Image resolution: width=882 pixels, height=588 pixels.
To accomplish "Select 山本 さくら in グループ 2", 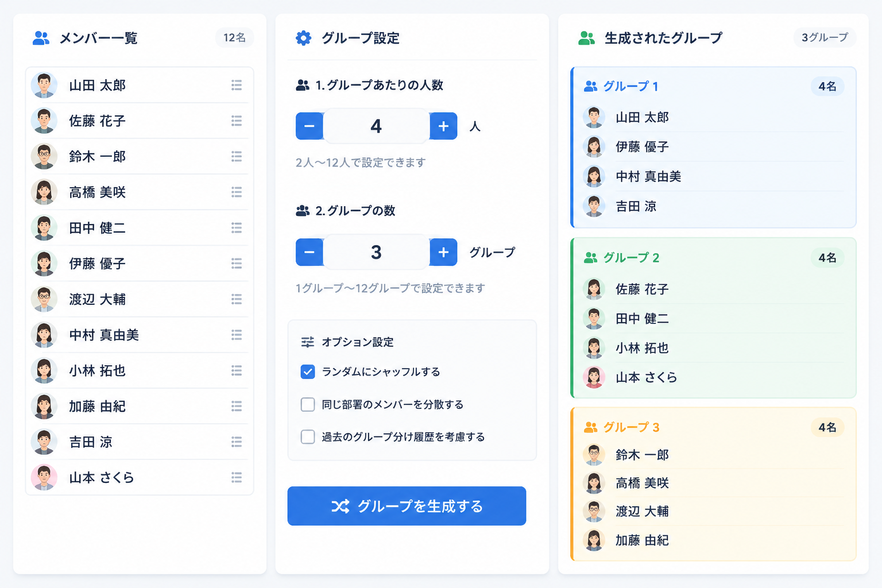I will pyautogui.click(x=713, y=377).
